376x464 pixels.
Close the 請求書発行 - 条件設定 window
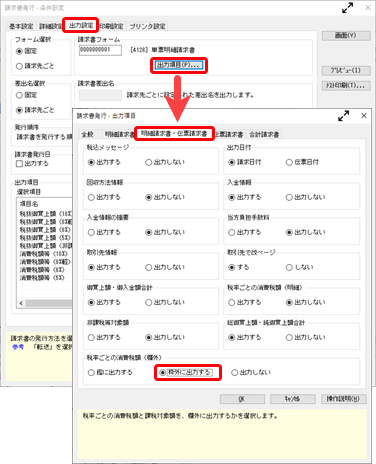pyautogui.click(x=368, y=8)
